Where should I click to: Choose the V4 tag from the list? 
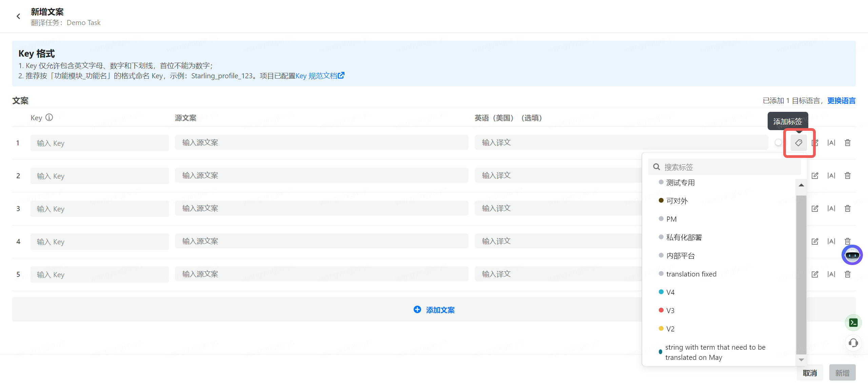tap(670, 292)
